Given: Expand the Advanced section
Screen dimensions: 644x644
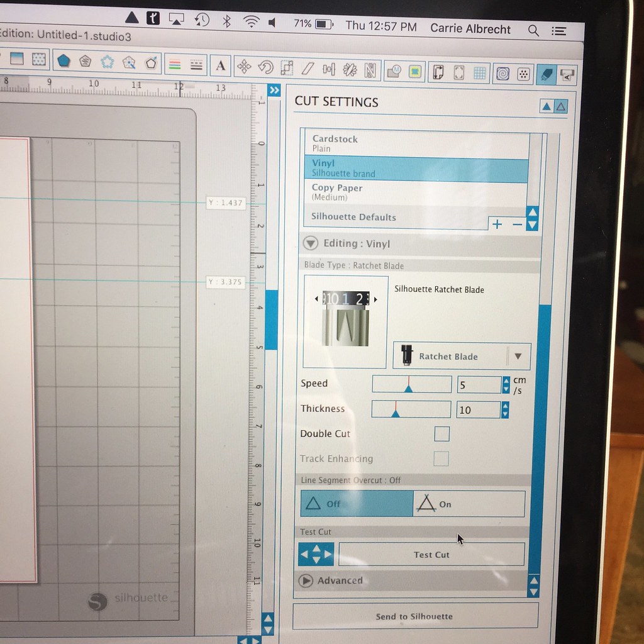Looking at the screenshot, I should [x=306, y=580].
